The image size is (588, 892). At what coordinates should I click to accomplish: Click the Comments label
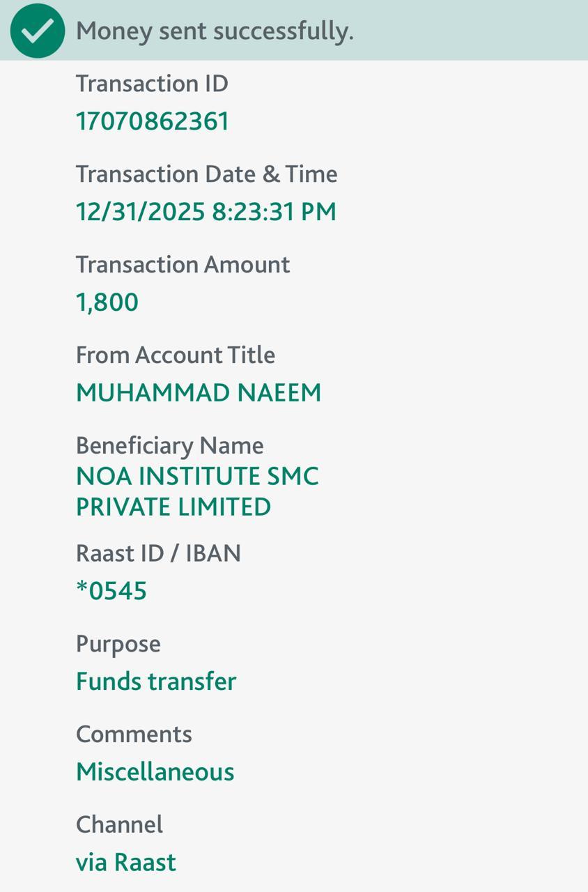coord(134,735)
